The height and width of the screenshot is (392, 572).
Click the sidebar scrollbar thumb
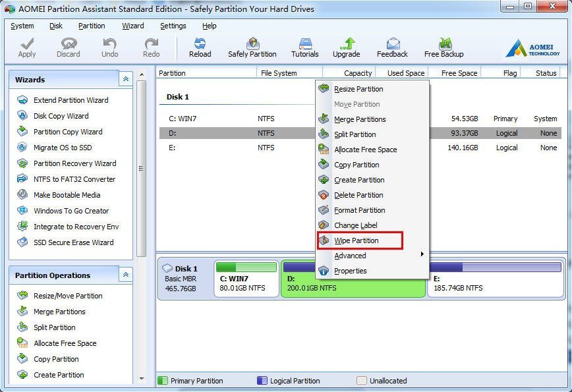[x=142, y=169]
